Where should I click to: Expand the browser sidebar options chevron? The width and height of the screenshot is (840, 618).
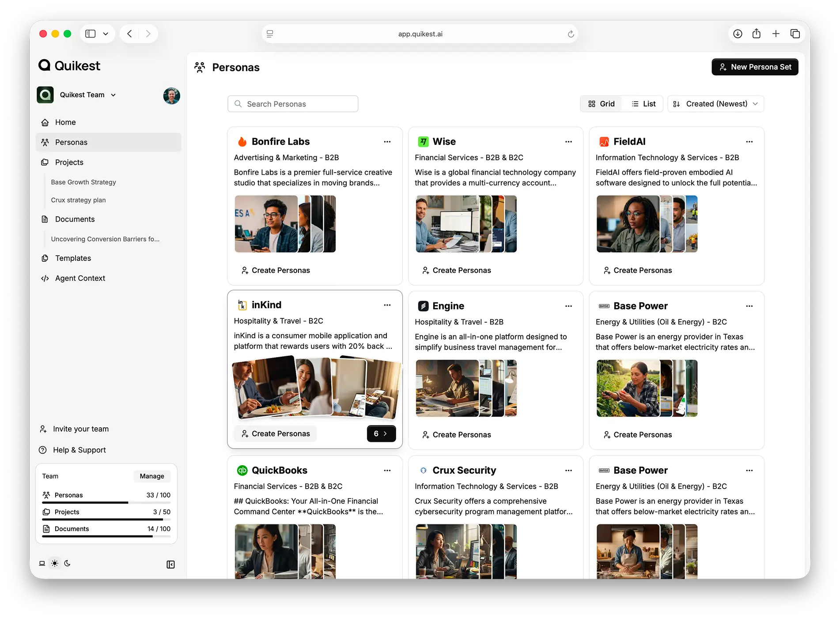coord(106,34)
